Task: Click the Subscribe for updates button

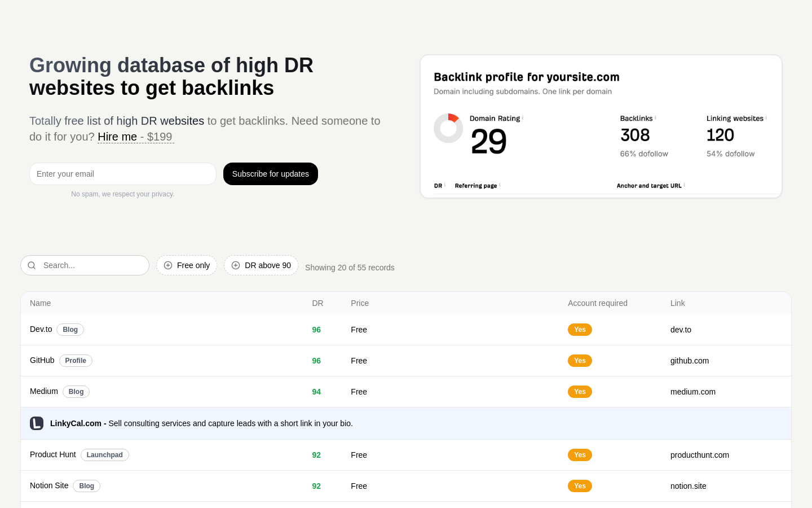Action: click(x=271, y=174)
